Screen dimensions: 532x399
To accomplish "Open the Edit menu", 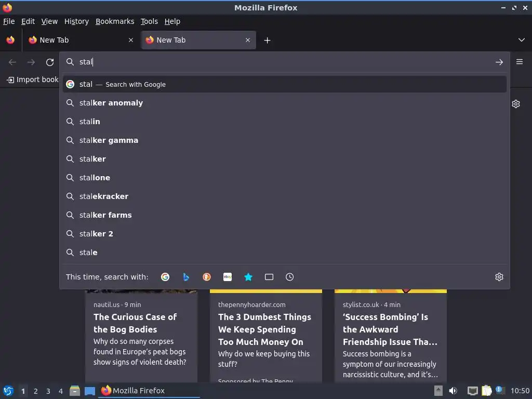I will tap(28, 21).
